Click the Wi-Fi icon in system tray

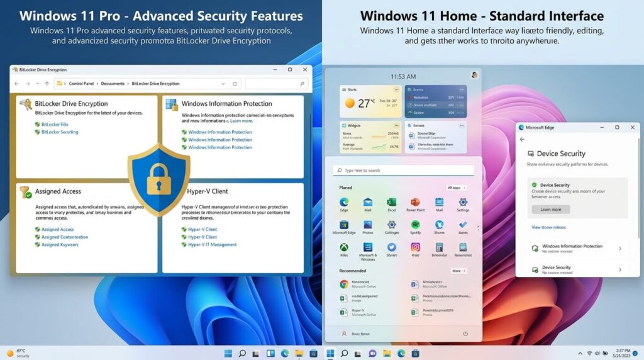[x=589, y=353]
